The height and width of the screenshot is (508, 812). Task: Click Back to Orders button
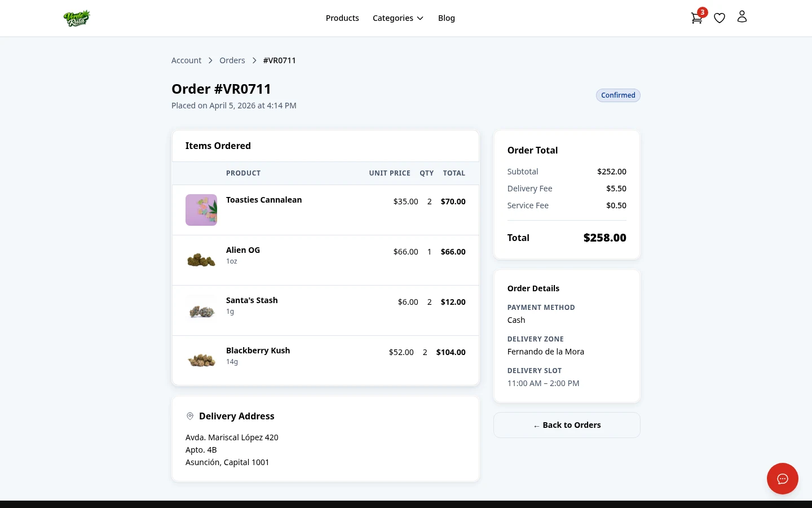click(567, 424)
